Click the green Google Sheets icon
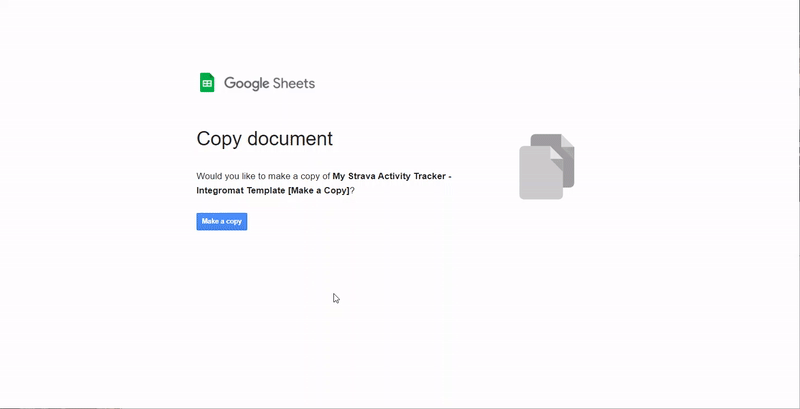This screenshot has height=409, width=800. [207, 83]
